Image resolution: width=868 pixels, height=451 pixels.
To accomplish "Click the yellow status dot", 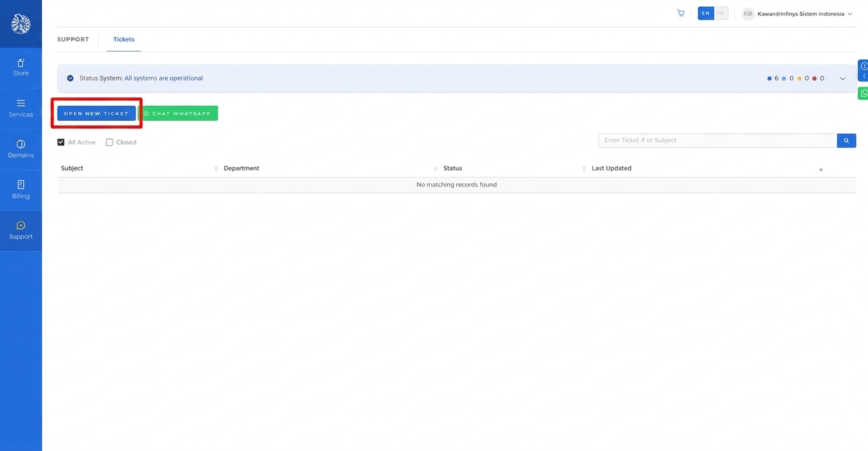I will click(799, 78).
